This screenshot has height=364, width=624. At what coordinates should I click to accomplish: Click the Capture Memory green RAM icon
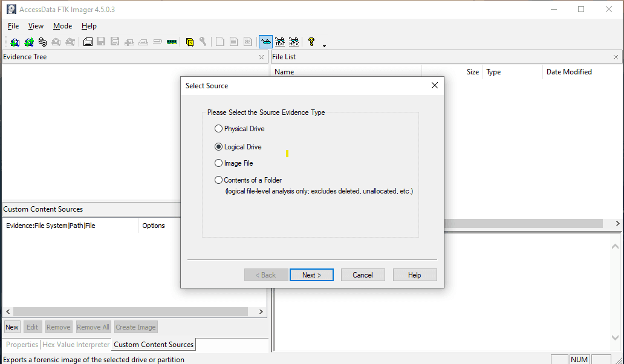pyautogui.click(x=172, y=42)
